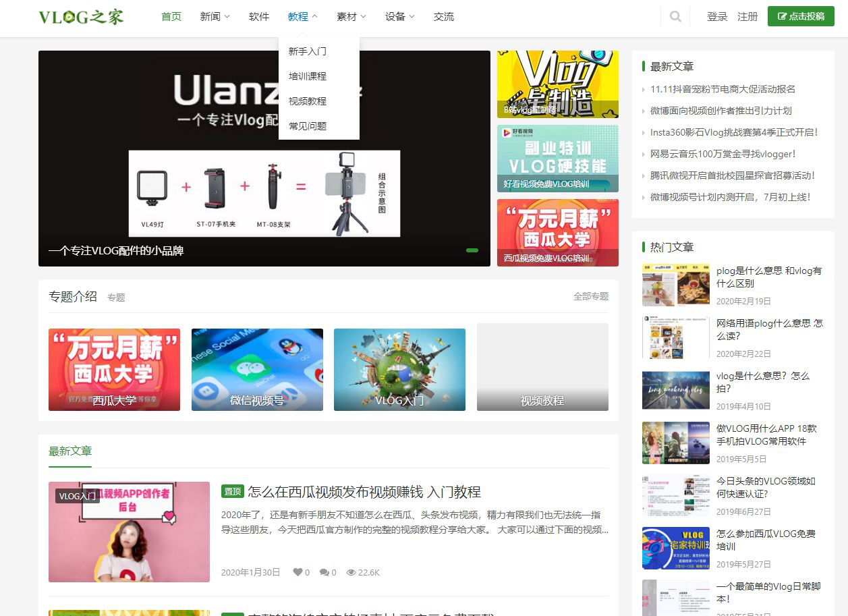The width and height of the screenshot is (848, 616).
Task: Open article 怎么在西瓜视频发布视频赚钱 入门教程
Action: coord(364,491)
